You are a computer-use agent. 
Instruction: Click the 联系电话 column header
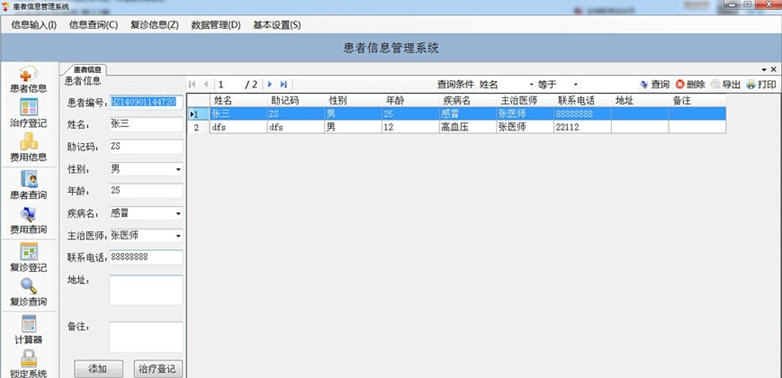[582, 100]
